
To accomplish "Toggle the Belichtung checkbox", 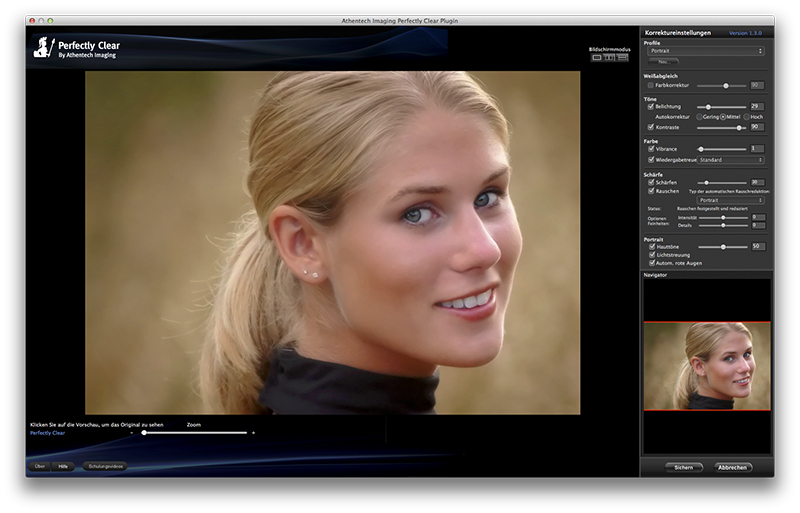I will pos(650,106).
